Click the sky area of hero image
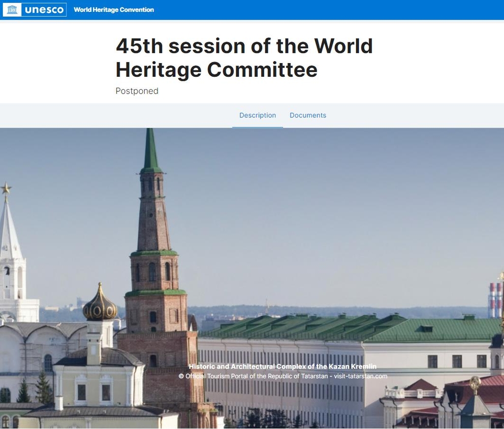 pos(320,207)
